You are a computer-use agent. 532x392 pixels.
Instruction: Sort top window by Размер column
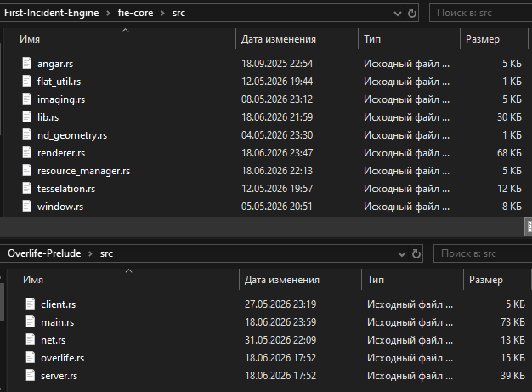483,39
